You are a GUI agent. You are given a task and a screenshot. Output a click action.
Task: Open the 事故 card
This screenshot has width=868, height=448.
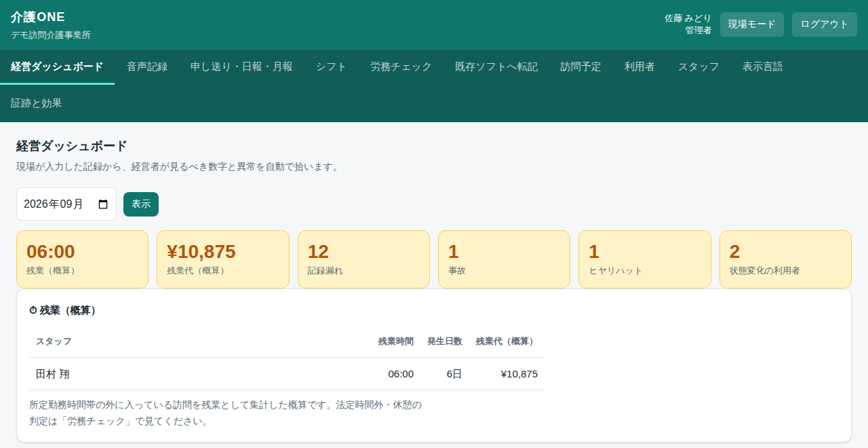504,259
